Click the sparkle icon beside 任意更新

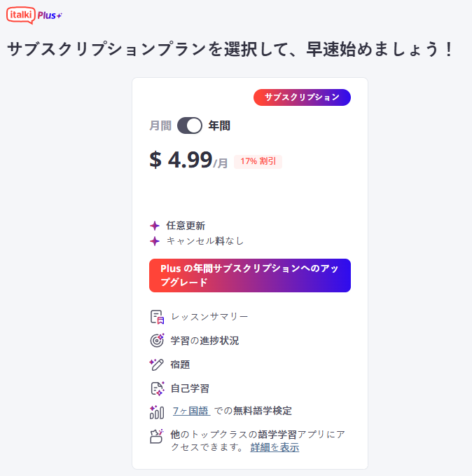coord(155,226)
